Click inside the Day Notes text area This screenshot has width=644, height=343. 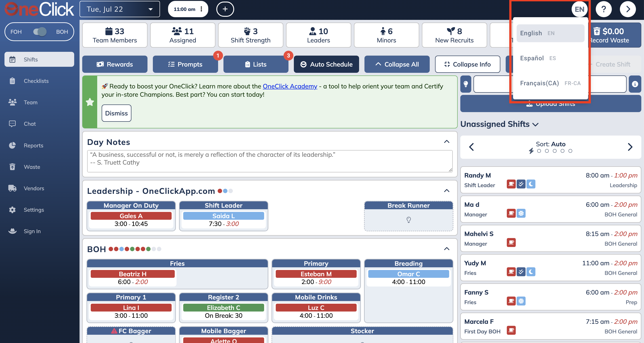pyautogui.click(x=269, y=161)
